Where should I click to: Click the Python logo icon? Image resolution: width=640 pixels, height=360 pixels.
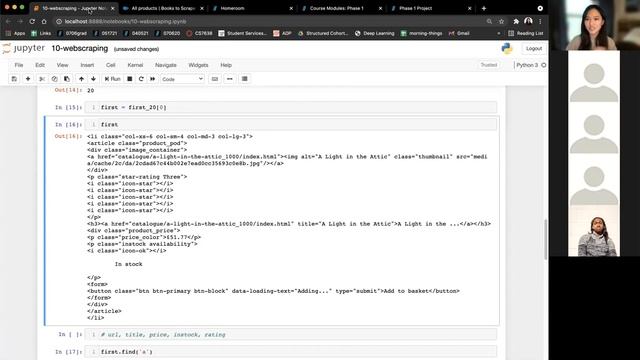(507, 49)
